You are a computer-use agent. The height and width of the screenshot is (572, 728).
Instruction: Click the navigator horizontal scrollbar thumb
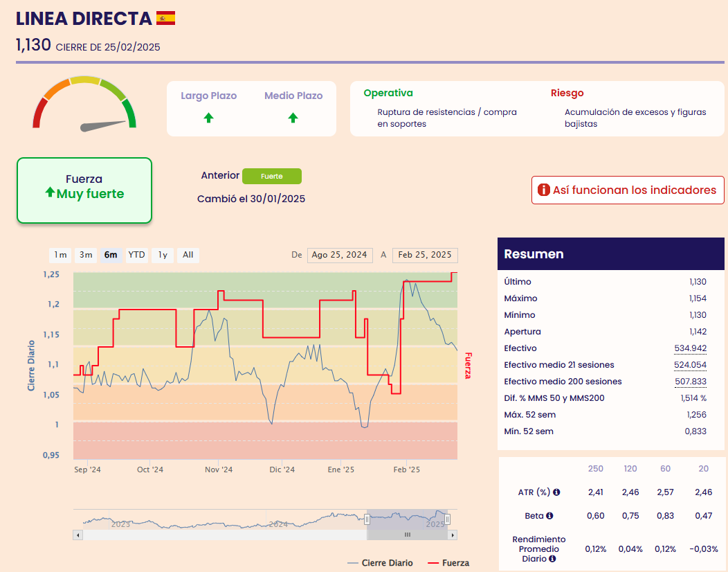click(x=407, y=535)
